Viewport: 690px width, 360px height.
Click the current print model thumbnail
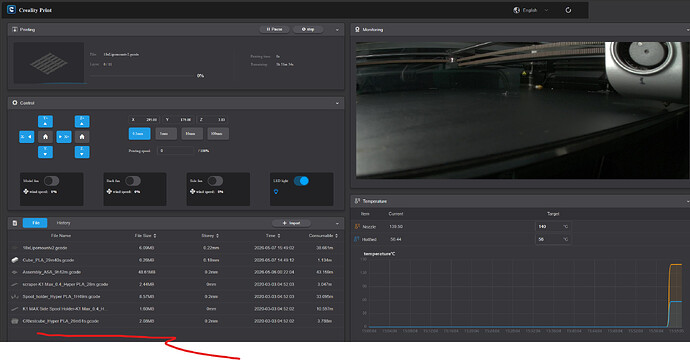[x=48, y=63]
